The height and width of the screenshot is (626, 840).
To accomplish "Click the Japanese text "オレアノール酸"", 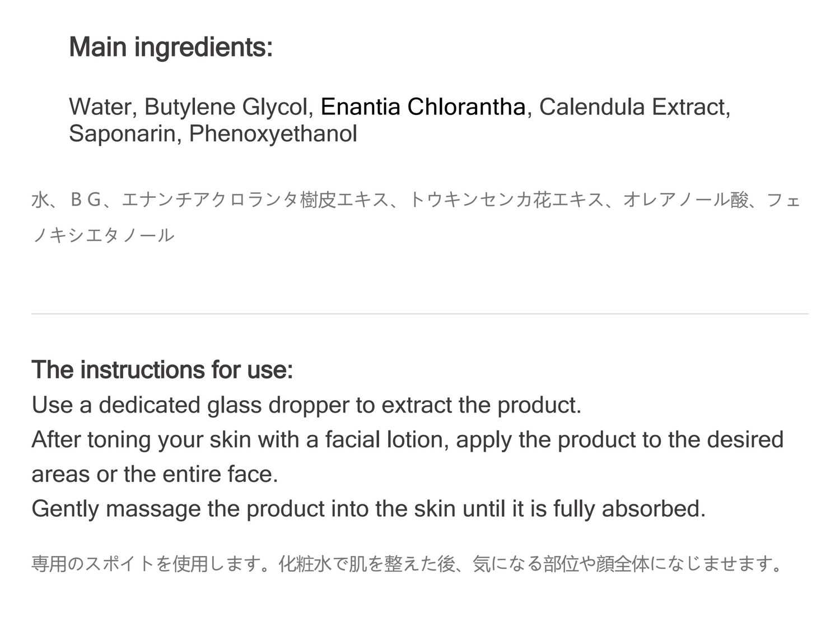I will tap(685, 200).
